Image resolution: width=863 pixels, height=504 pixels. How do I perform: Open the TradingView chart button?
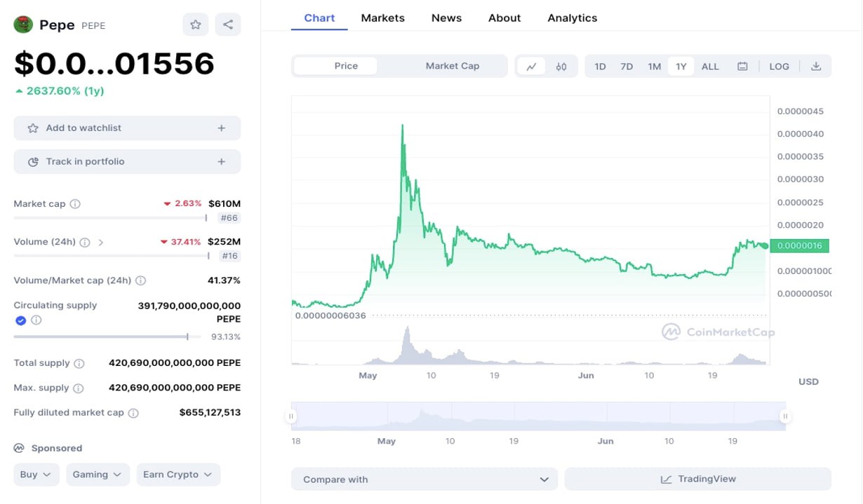click(697, 479)
